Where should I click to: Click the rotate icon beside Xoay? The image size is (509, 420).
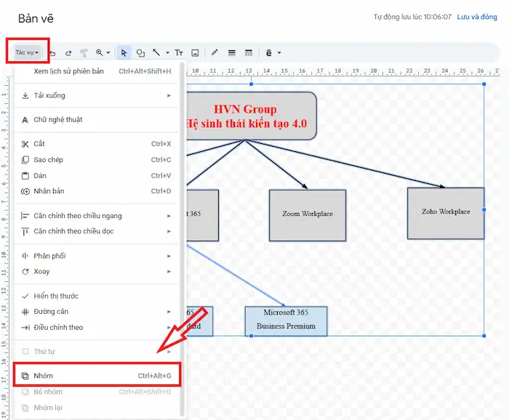click(25, 272)
